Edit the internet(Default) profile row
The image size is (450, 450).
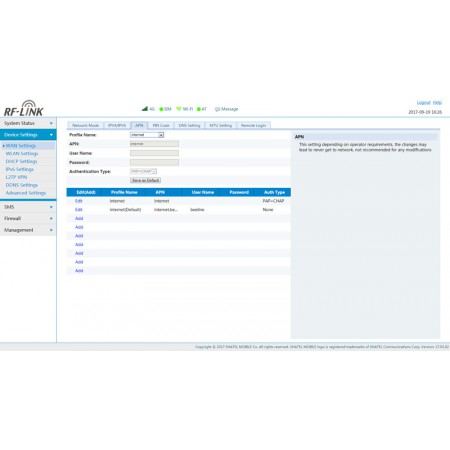(x=79, y=210)
